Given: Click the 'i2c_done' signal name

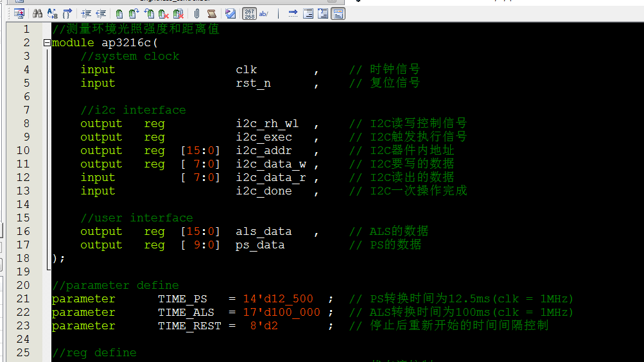Looking at the screenshot, I should (264, 191).
